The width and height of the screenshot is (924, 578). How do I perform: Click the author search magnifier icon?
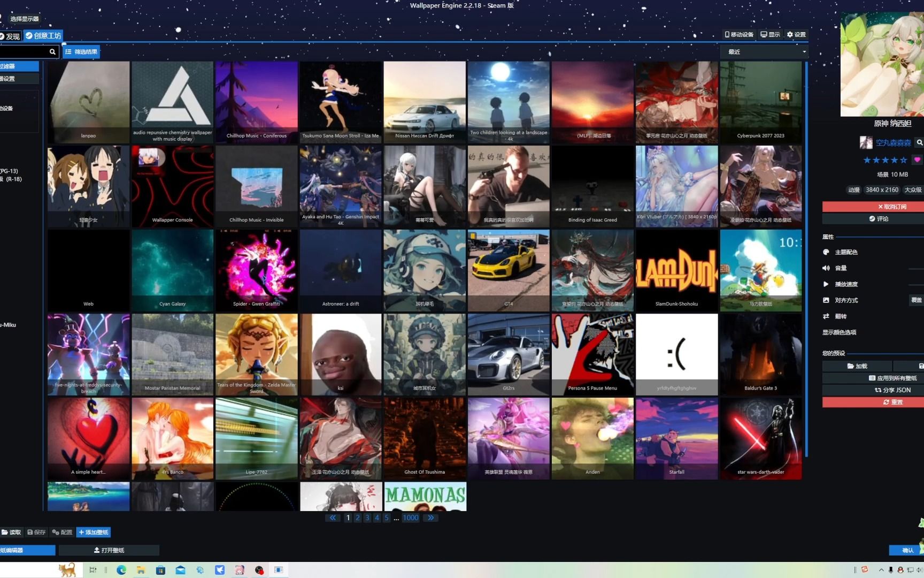[919, 142]
